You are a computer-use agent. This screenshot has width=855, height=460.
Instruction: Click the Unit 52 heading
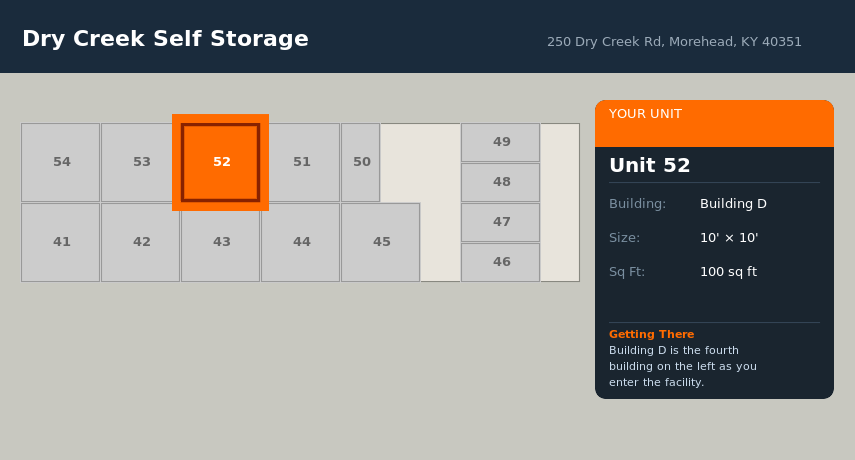click(x=650, y=166)
